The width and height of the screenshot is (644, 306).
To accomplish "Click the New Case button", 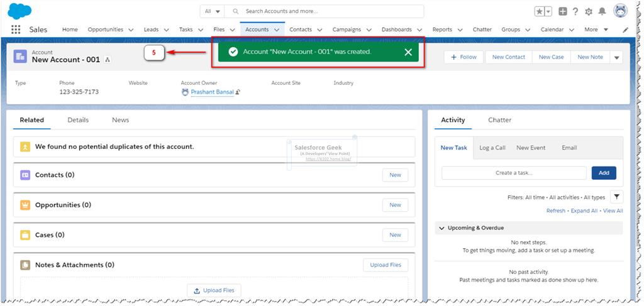I will coord(551,57).
